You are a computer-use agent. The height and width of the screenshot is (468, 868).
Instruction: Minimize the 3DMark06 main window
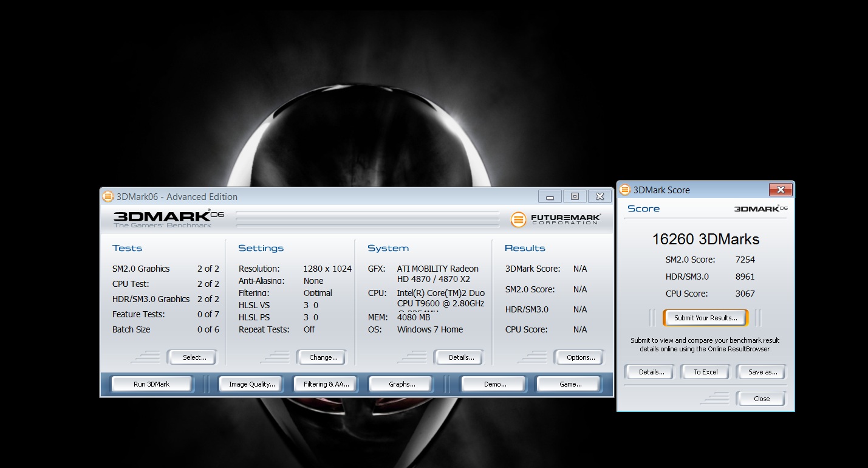[550, 196]
